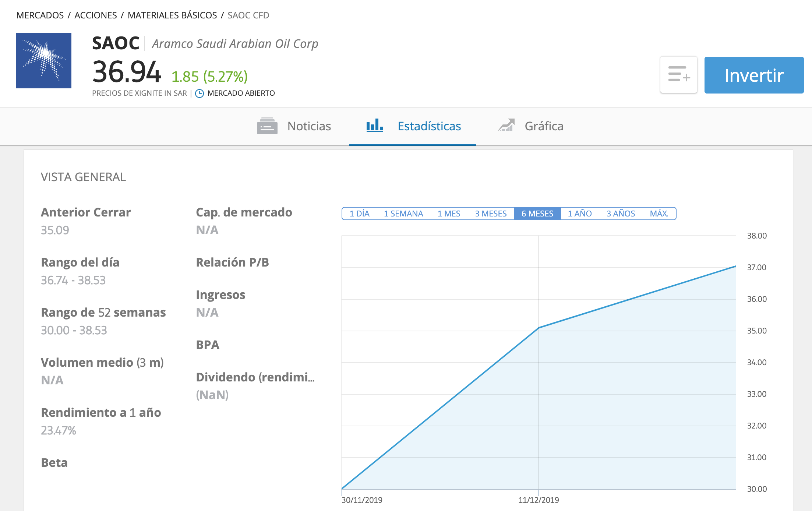Open MATERIALES BÁSICOS breadcrumb link
The width and height of the screenshot is (812, 511).
coord(172,15)
